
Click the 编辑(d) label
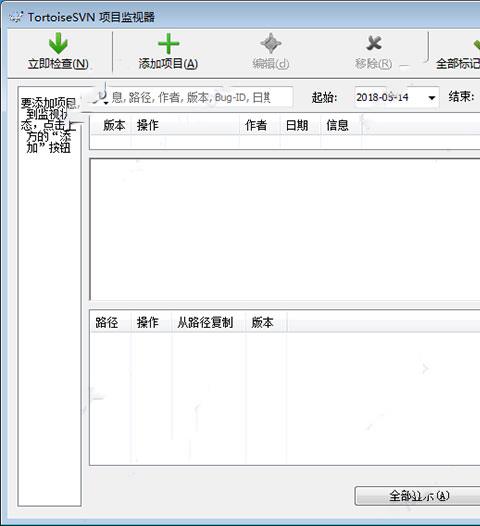(271, 63)
